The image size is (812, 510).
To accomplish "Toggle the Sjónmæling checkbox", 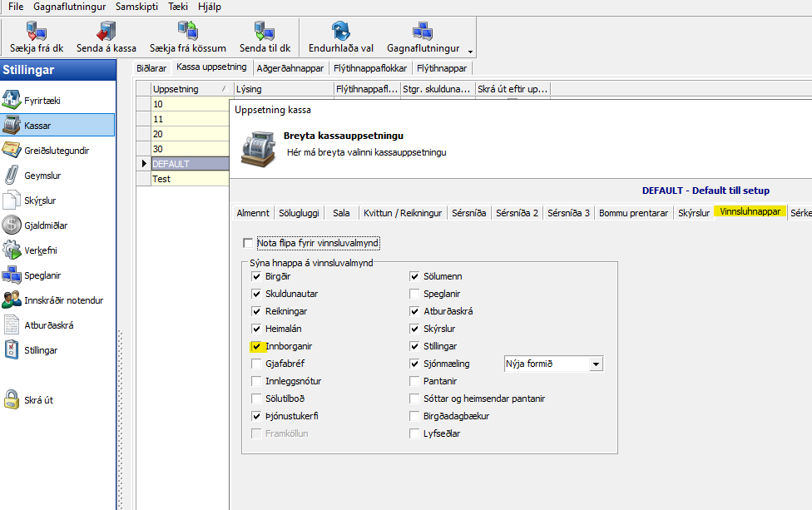I will (414, 364).
